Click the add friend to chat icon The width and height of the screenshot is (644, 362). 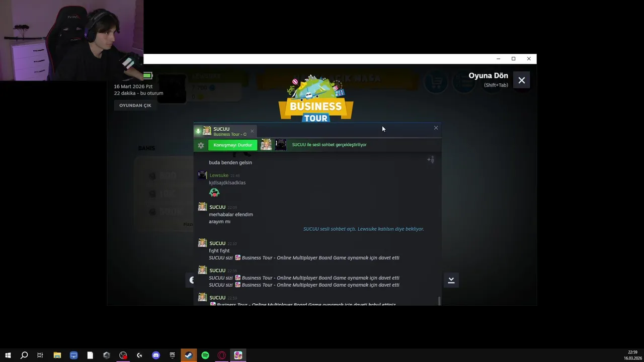point(431,159)
